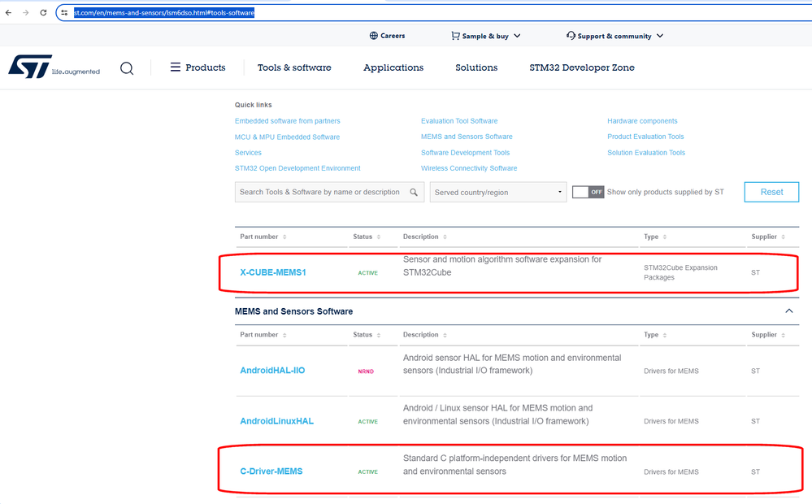Open the STM32 Developer Zone menu
812x504 pixels.
pyautogui.click(x=582, y=67)
